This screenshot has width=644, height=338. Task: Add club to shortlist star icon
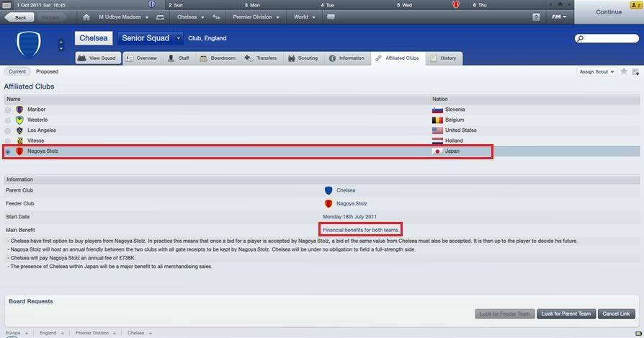623,71
